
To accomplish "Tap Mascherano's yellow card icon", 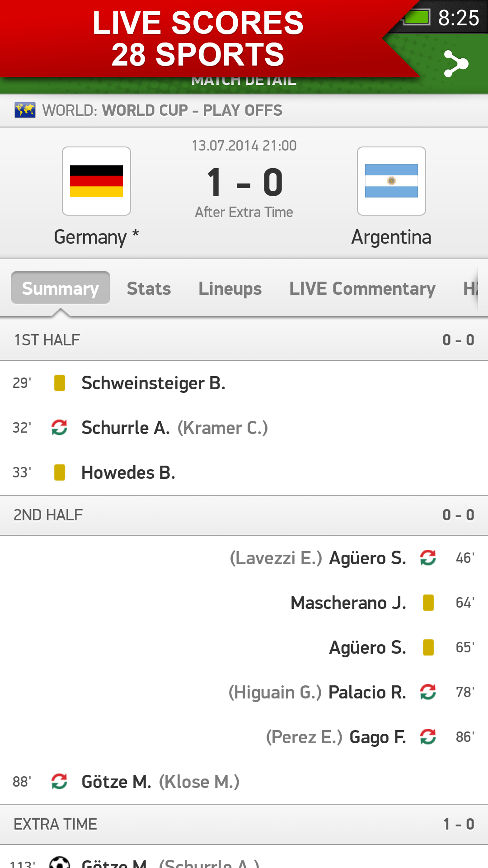I will click(428, 603).
